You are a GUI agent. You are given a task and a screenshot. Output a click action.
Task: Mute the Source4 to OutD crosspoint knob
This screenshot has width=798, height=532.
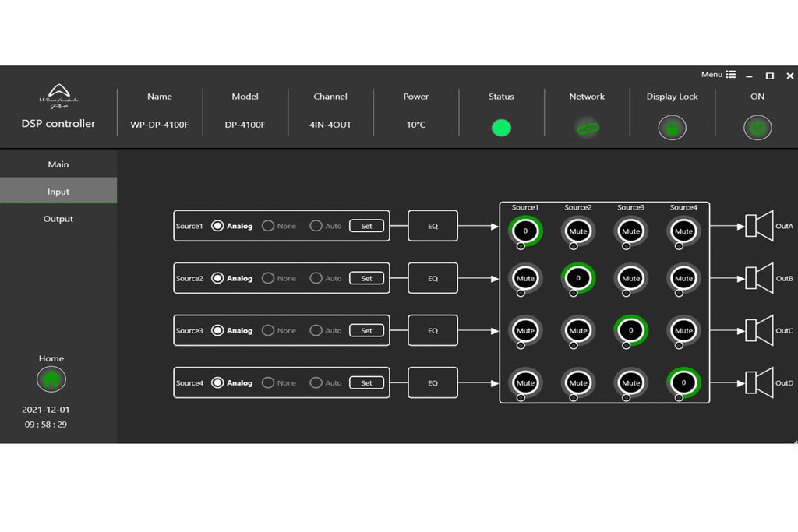tap(683, 382)
